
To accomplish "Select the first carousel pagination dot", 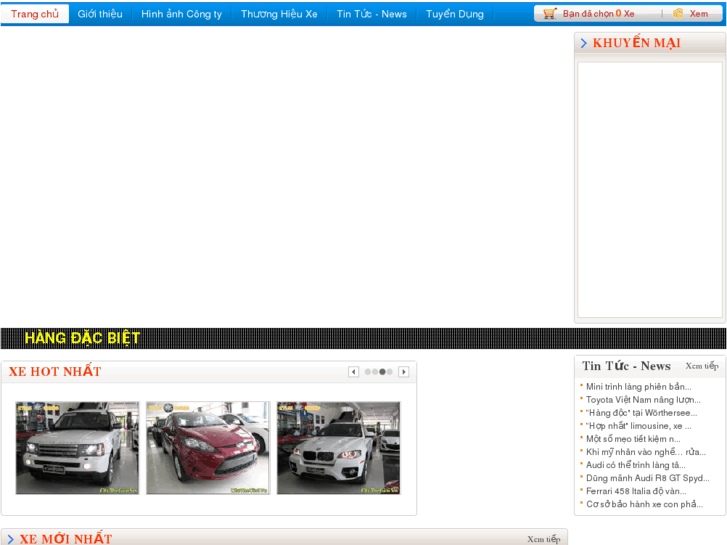I will point(368,372).
